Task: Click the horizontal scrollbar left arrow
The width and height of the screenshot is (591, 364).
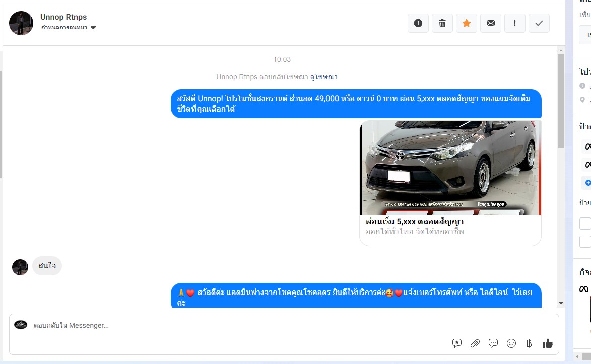Action: [577, 356]
